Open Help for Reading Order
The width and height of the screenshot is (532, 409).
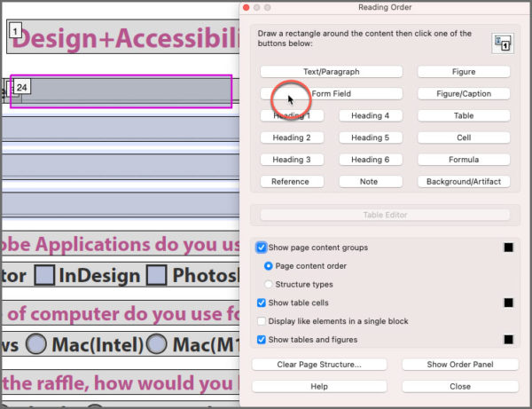click(319, 386)
